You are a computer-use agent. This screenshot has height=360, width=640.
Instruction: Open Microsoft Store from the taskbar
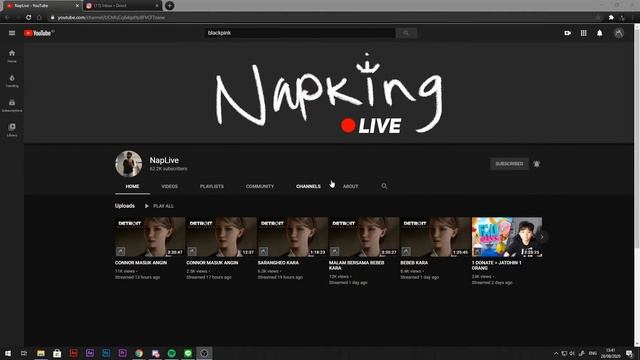coord(57,353)
